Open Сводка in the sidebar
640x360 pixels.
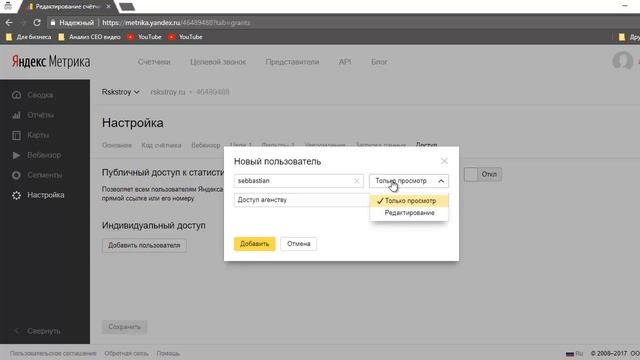click(x=40, y=95)
